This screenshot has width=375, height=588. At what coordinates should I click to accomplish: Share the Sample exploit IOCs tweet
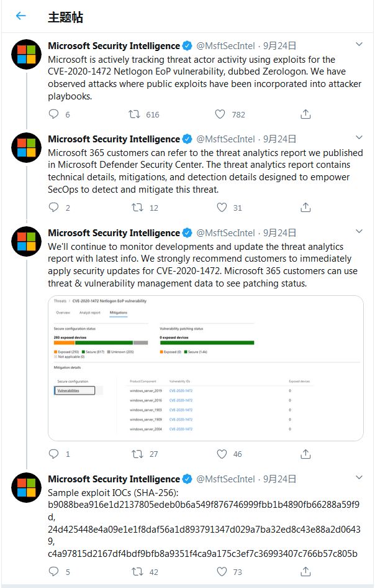(305, 572)
